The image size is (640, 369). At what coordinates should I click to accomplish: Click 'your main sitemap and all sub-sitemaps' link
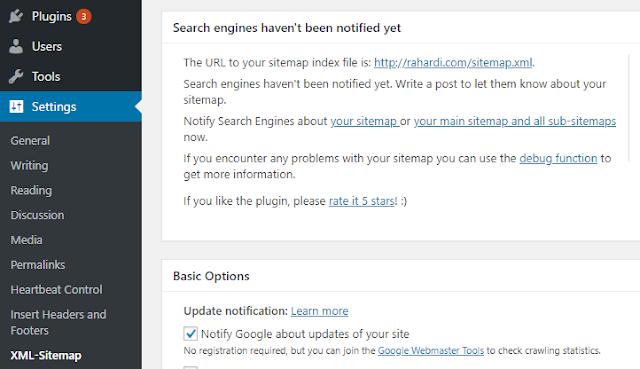click(x=515, y=121)
